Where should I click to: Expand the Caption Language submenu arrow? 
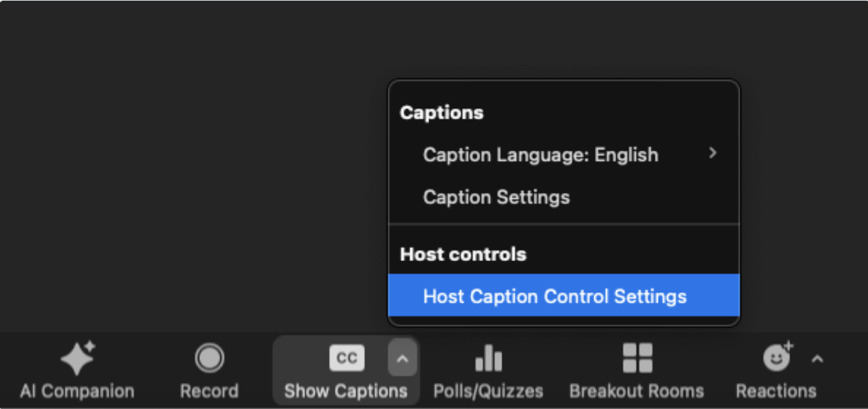712,153
